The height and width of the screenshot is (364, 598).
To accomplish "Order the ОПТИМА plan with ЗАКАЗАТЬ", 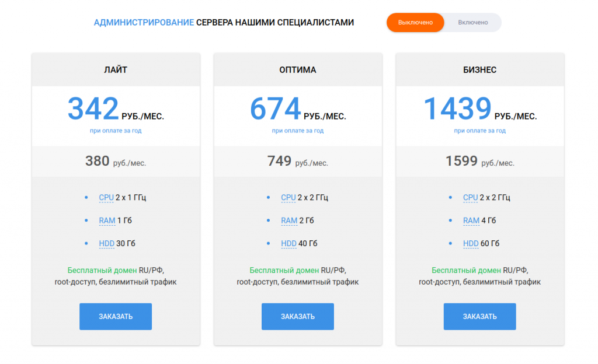I will (297, 316).
